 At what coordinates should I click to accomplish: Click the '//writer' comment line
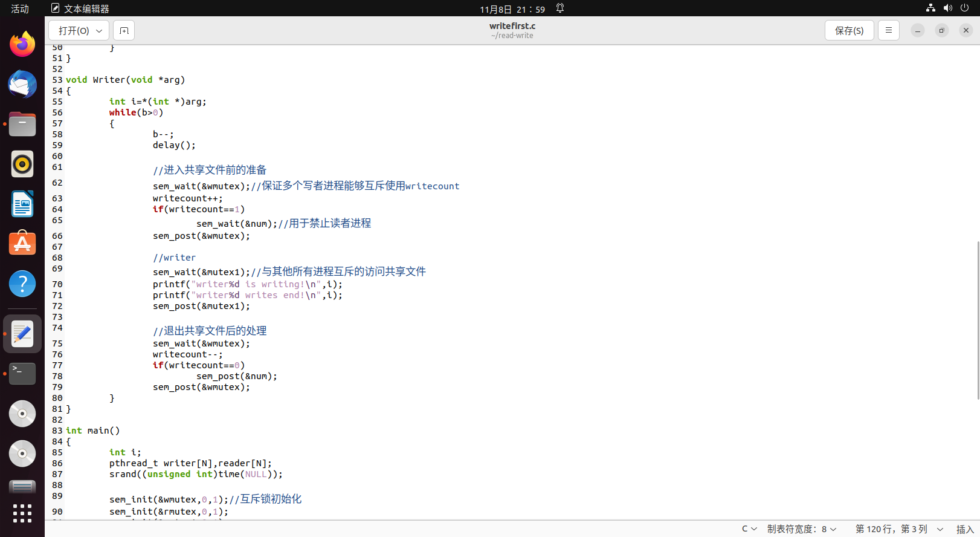tap(174, 258)
